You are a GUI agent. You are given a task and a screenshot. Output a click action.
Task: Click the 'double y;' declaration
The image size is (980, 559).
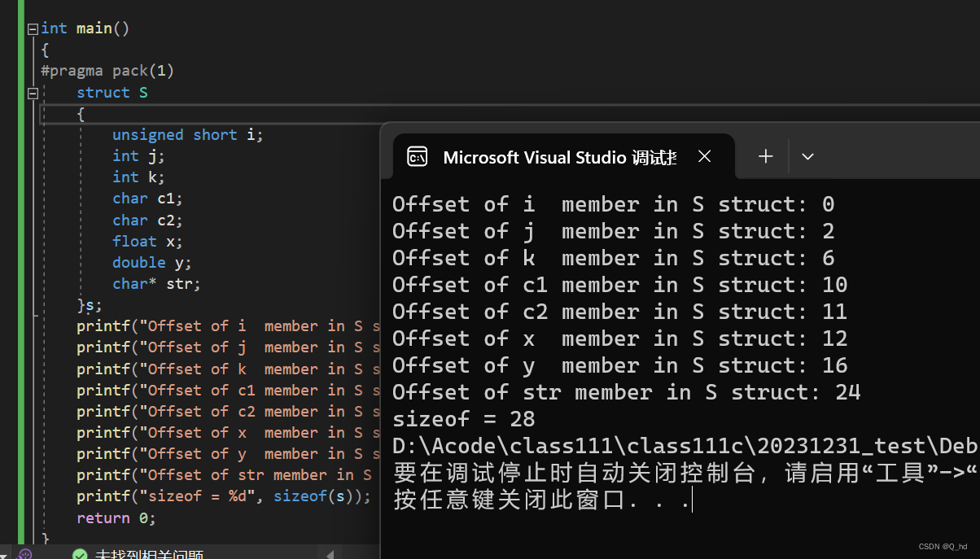coord(152,262)
